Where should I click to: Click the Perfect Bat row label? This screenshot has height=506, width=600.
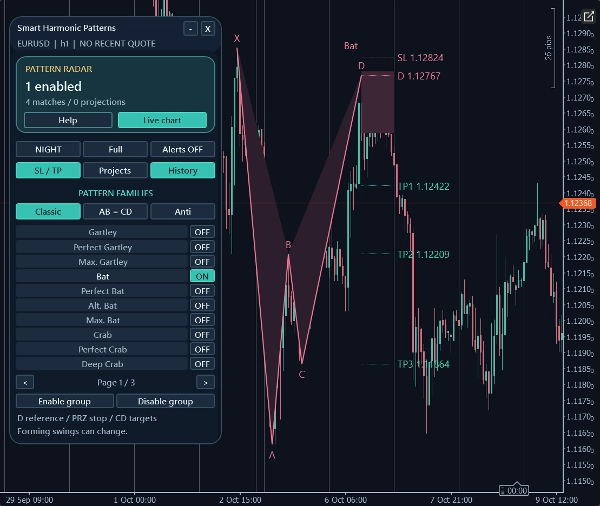[102, 291]
